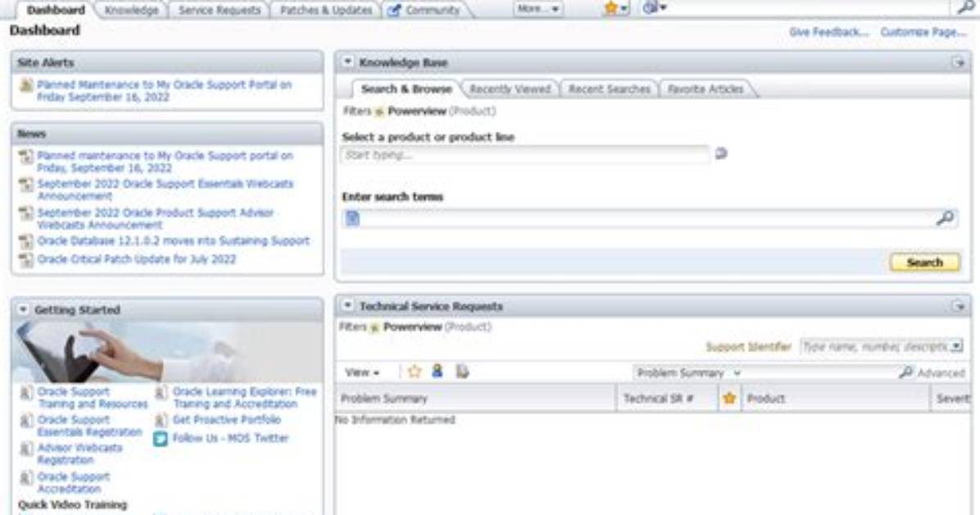The height and width of the screenshot is (515, 980).
Task: Open the More... dropdown menu
Action: tap(538, 9)
